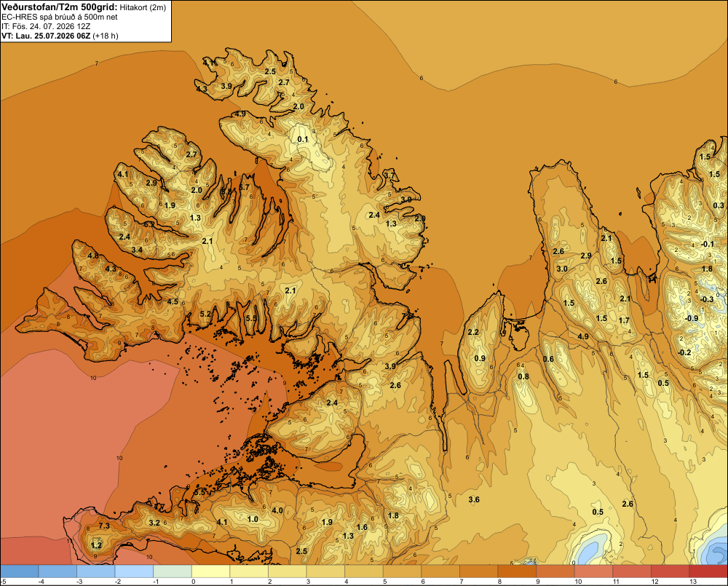Image resolution: width=728 pixels, height=586 pixels.
Task: Click the '-0.3' temperature value
Action: click(x=707, y=299)
